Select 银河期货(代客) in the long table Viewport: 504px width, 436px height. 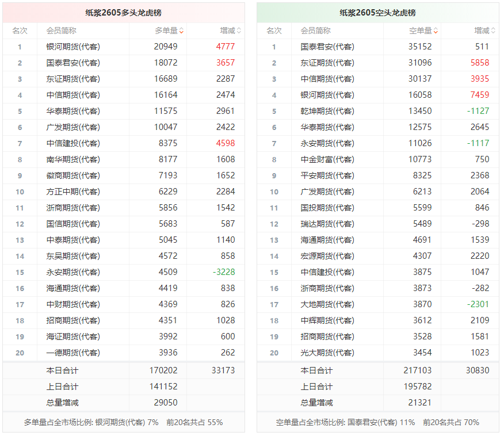click(73, 47)
